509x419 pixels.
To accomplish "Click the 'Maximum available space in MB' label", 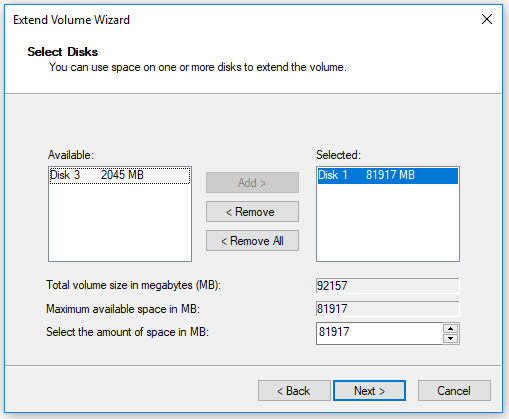I will 123,309.
